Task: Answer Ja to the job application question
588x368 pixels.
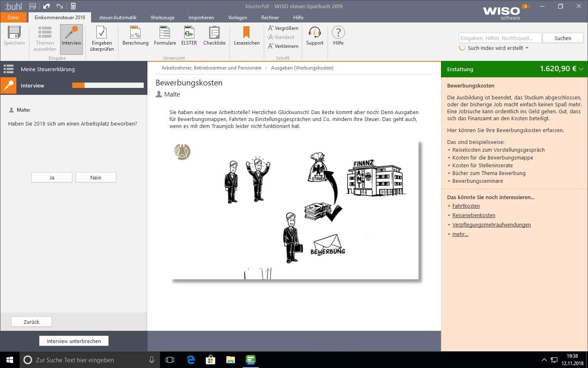Action: coord(52,177)
